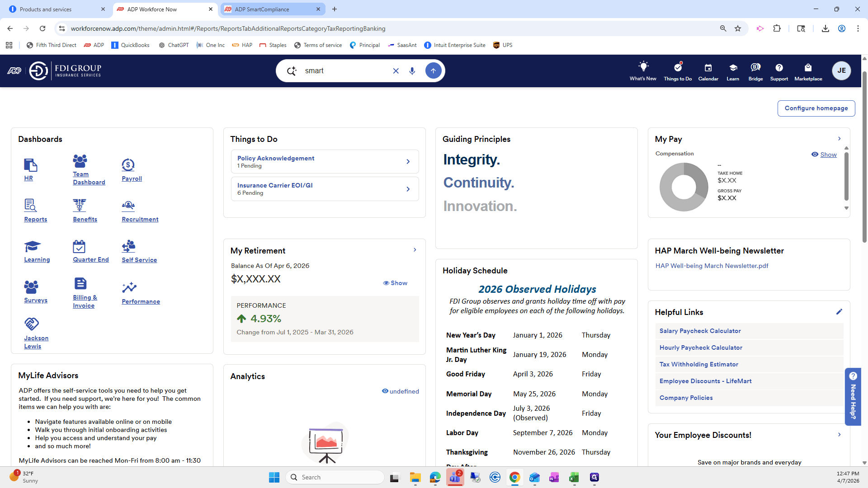Open Fifth Third Direct bookmark
Viewport: 868px width, 488px height.
point(51,45)
